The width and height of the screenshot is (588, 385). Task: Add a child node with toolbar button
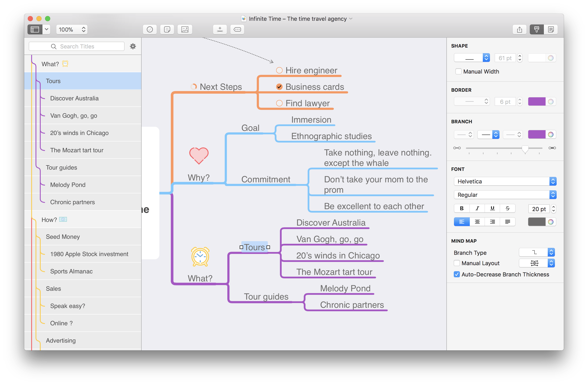coord(220,30)
